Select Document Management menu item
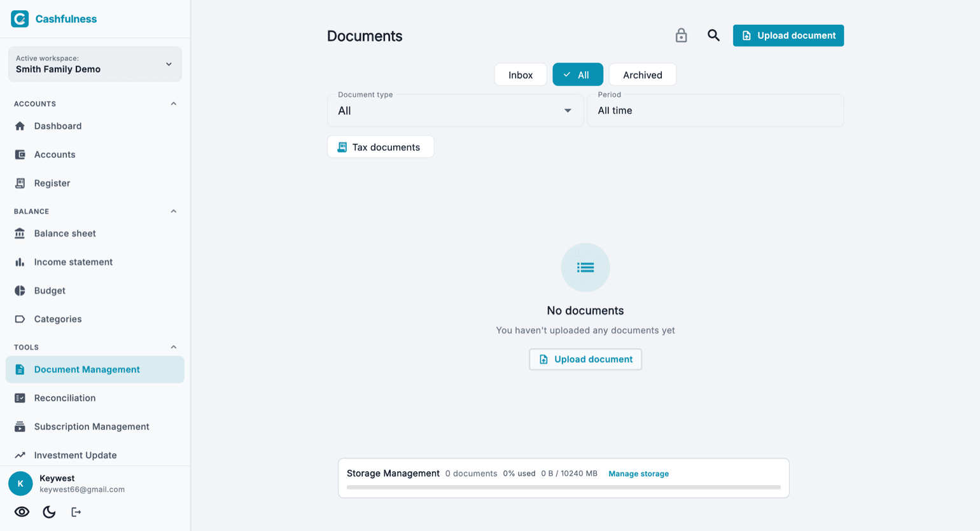The height and width of the screenshot is (531, 980). (95, 370)
